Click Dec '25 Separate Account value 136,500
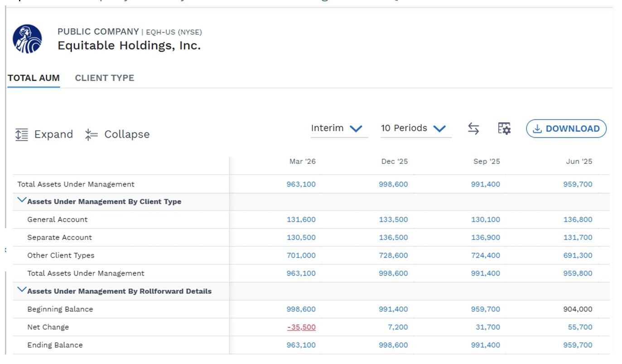 pyautogui.click(x=393, y=238)
